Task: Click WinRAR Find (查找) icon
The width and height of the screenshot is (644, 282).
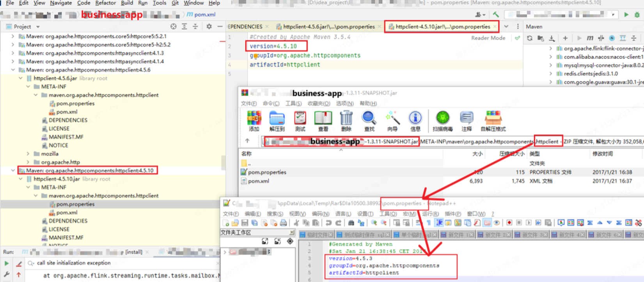Action: (x=369, y=121)
